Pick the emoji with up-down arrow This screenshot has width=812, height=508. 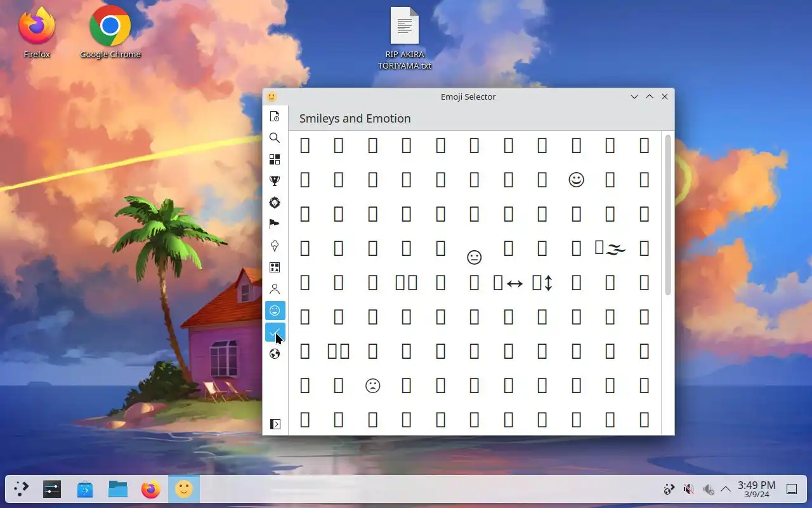pos(542,283)
